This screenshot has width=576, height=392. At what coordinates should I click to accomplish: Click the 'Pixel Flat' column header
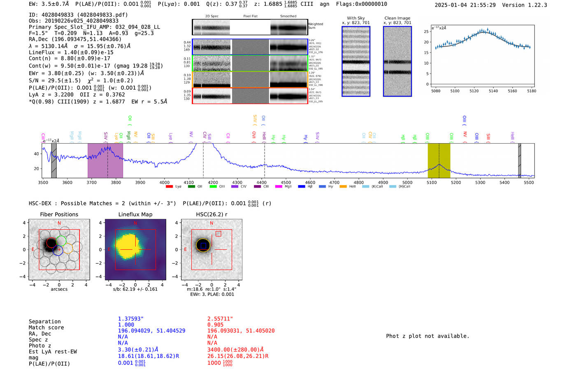[250, 16]
